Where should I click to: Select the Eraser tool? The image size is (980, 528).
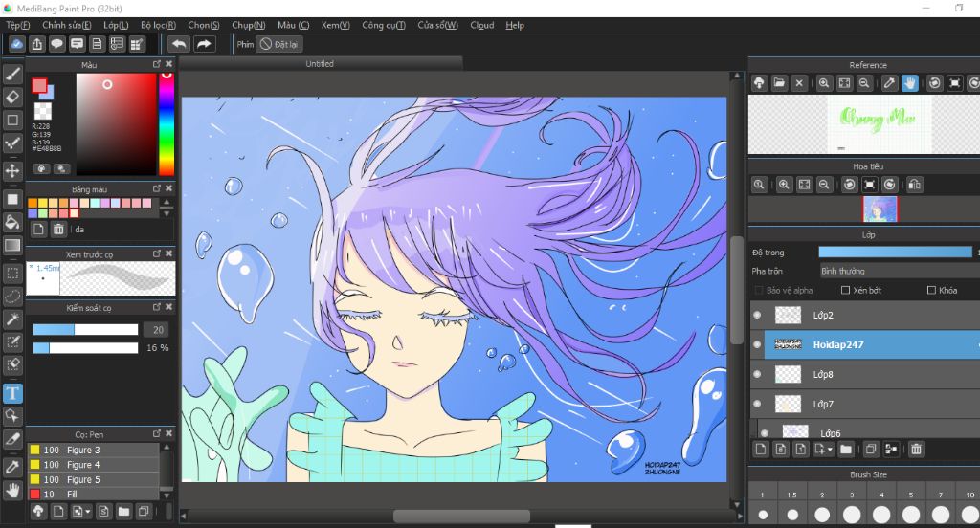click(12, 97)
